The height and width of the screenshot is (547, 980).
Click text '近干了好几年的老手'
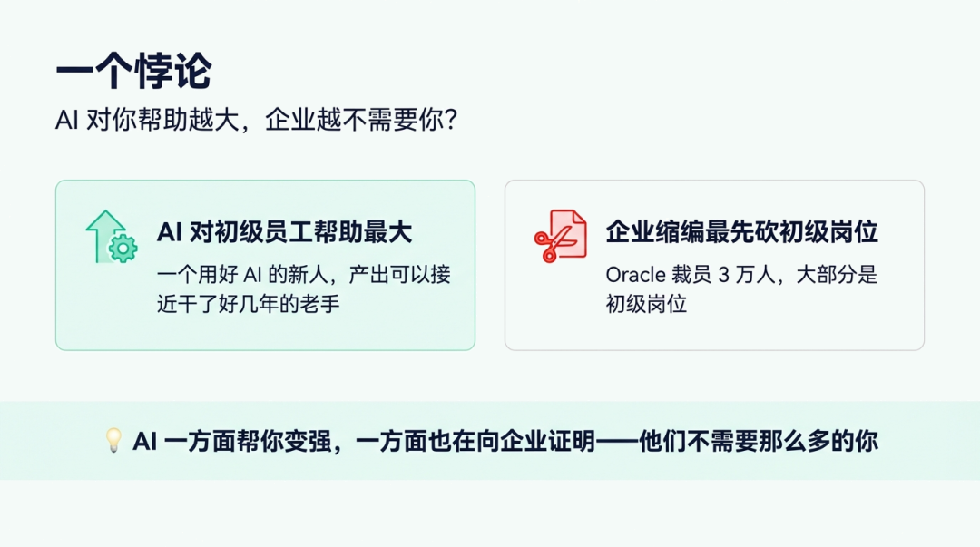248,304
